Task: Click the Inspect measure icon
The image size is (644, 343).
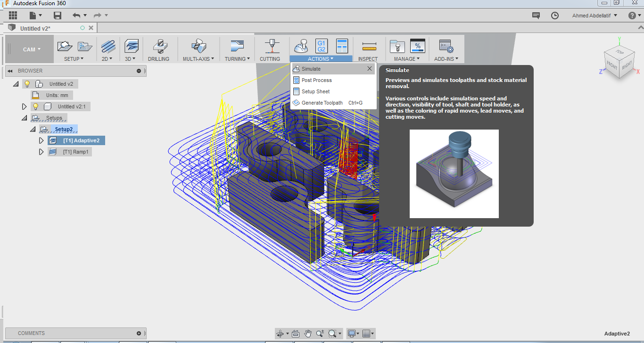Action: 369,46
